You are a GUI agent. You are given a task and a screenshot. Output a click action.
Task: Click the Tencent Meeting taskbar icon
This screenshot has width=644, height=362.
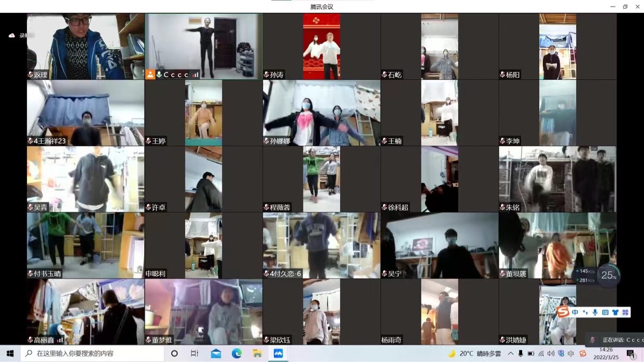click(x=278, y=353)
